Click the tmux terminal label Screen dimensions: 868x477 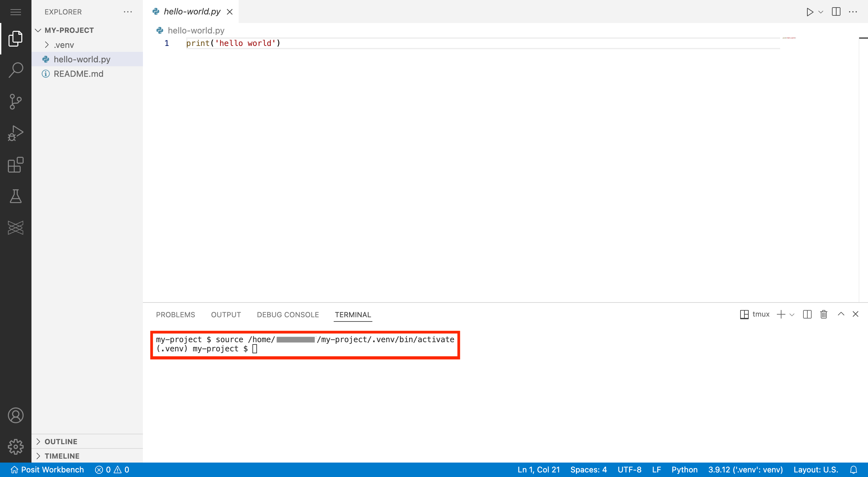[x=755, y=314]
